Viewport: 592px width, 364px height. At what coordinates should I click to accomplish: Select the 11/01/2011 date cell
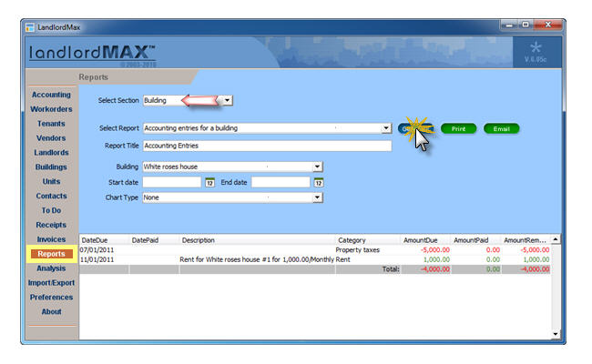pyautogui.click(x=97, y=260)
